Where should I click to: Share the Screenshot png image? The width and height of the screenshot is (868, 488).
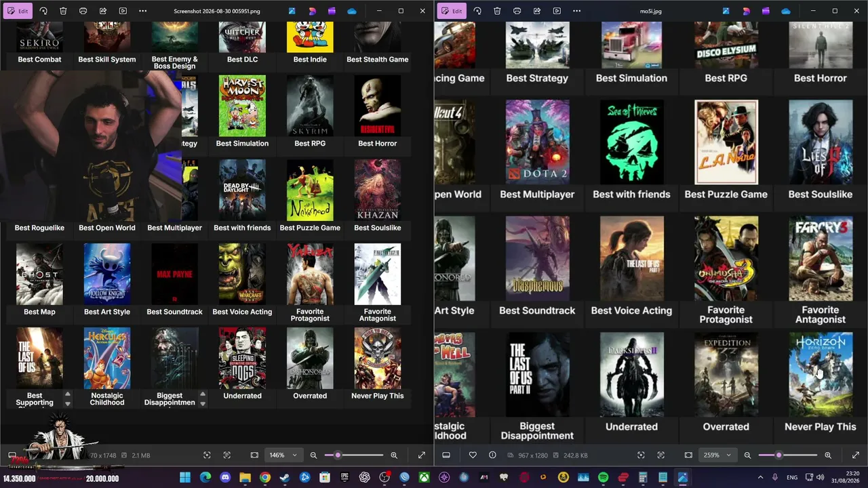coord(103,11)
